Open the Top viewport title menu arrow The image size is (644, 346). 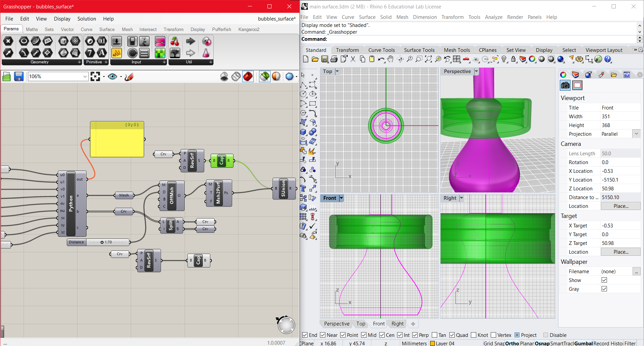point(337,71)
